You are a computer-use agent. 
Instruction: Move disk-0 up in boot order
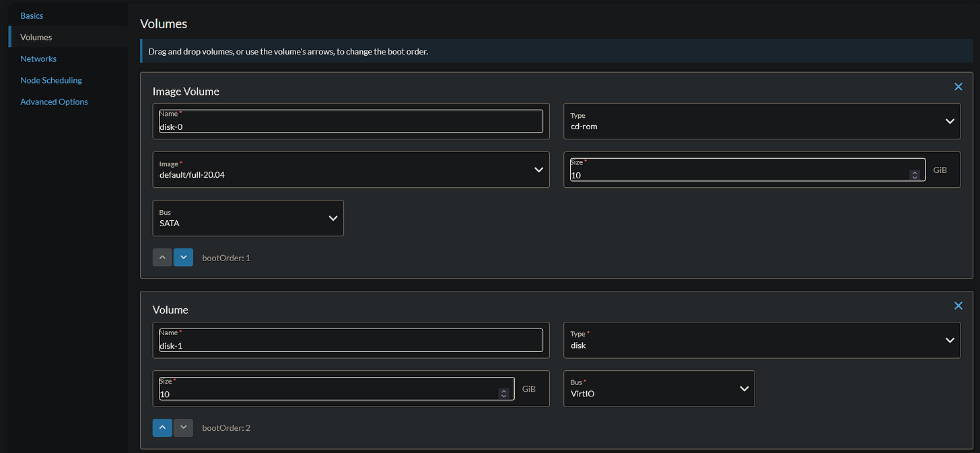pos(162,257)
